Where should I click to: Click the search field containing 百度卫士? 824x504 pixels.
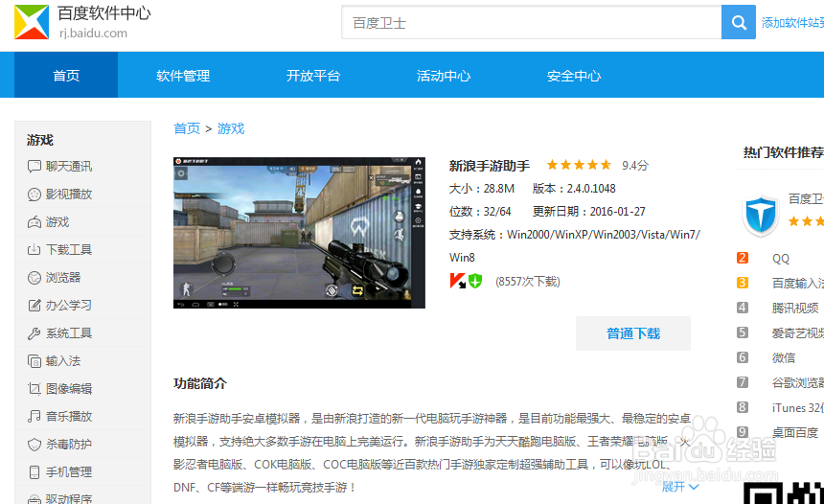pyautogui.click(x=532, y=23)
